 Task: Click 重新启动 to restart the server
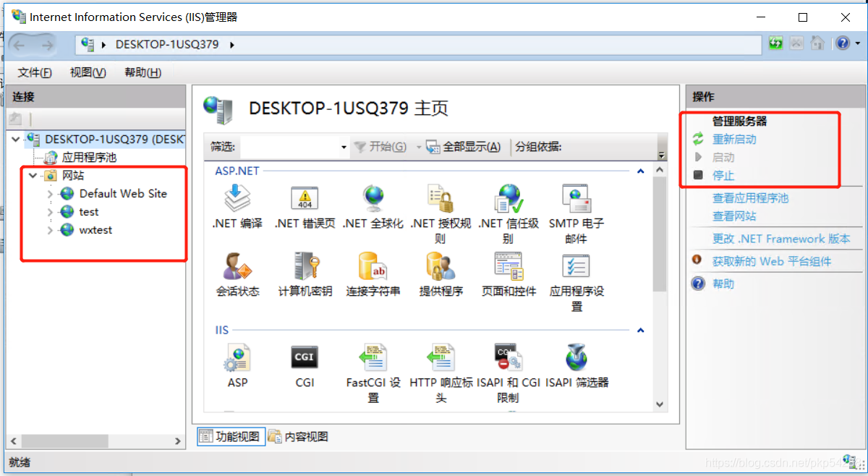pos(734,139)
